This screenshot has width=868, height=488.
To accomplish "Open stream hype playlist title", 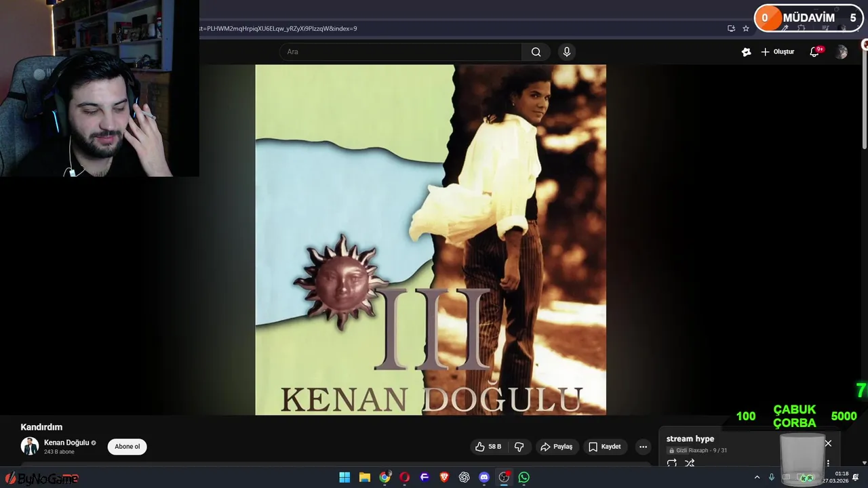I will [x=690, y=439].
